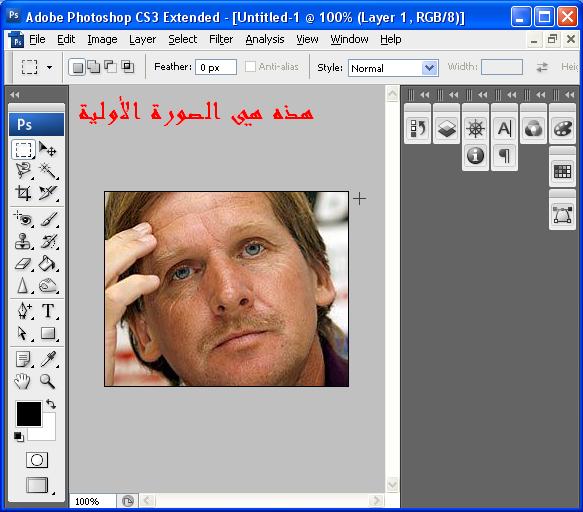Select the Horizontal Type tool
This screenshot has width=583, height=512.
[48, 311]
